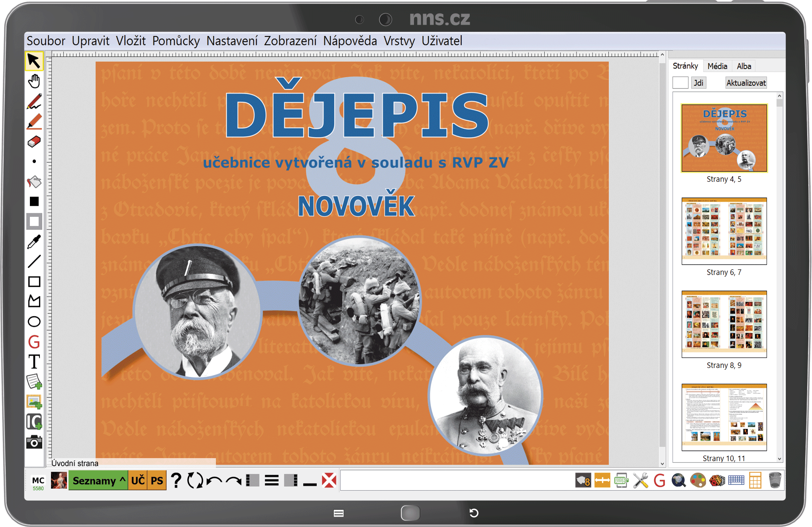Toggle right side panel layout icon
The image size is (812, 527).
(291, 480)
